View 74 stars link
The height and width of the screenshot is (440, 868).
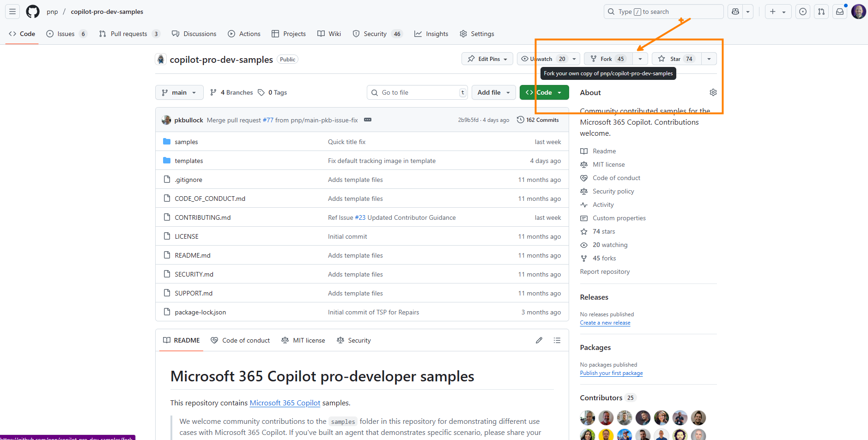pos(604,231)
